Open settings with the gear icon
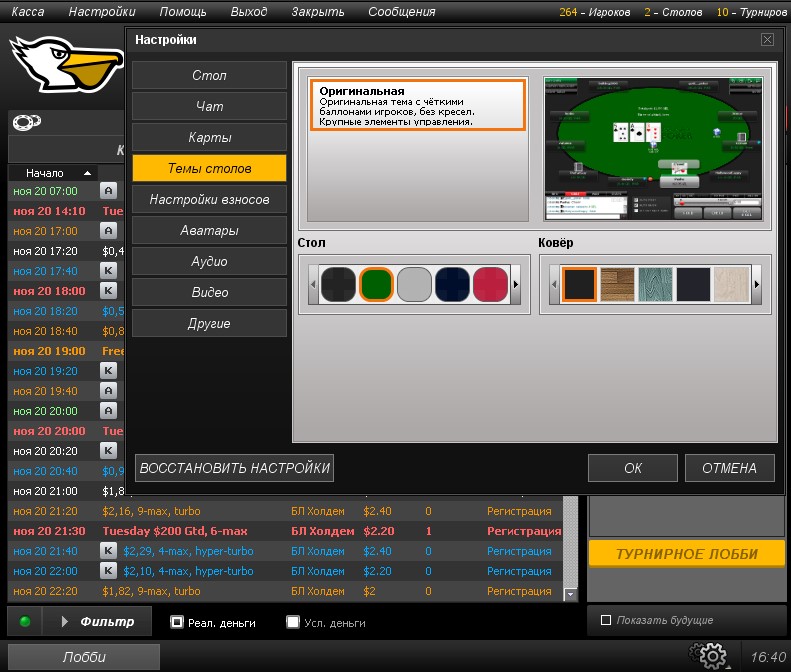 712,656
